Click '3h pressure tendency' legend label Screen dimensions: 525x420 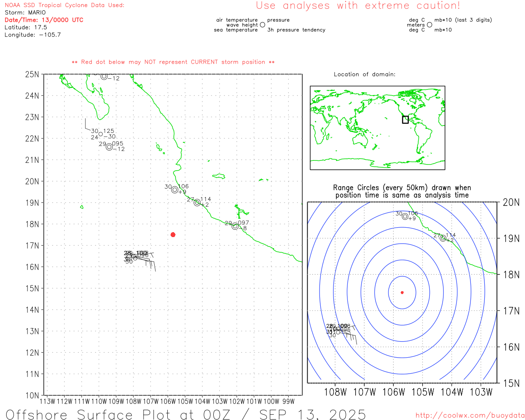coord(296,30)
